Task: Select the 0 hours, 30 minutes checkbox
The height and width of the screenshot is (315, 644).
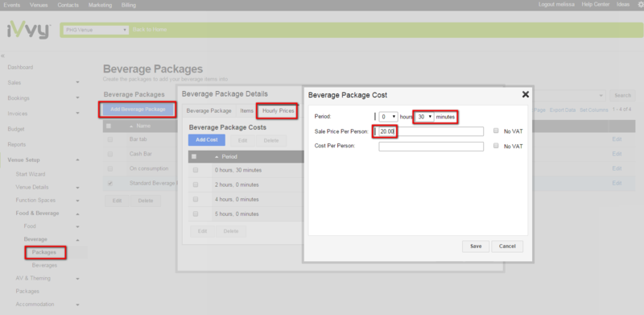Action: point(196,170)
